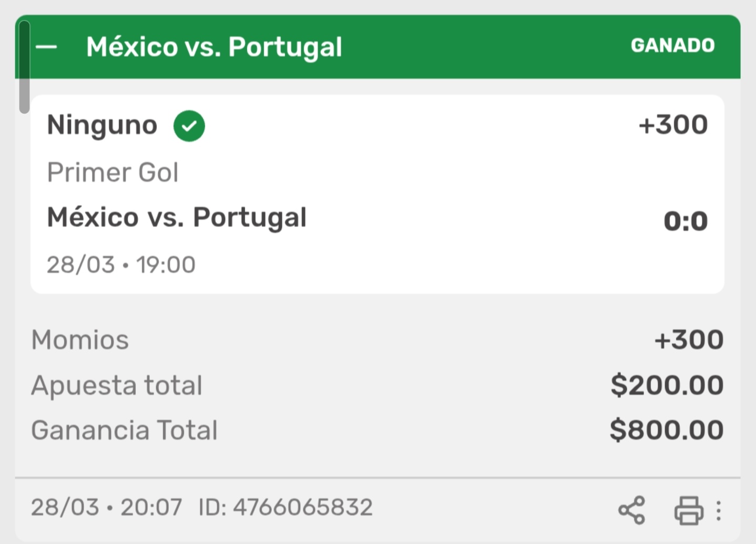Open the México vs. Portugal match in the card
The width and height of the screenshot is (756, 544).
(x=177, y=217)
